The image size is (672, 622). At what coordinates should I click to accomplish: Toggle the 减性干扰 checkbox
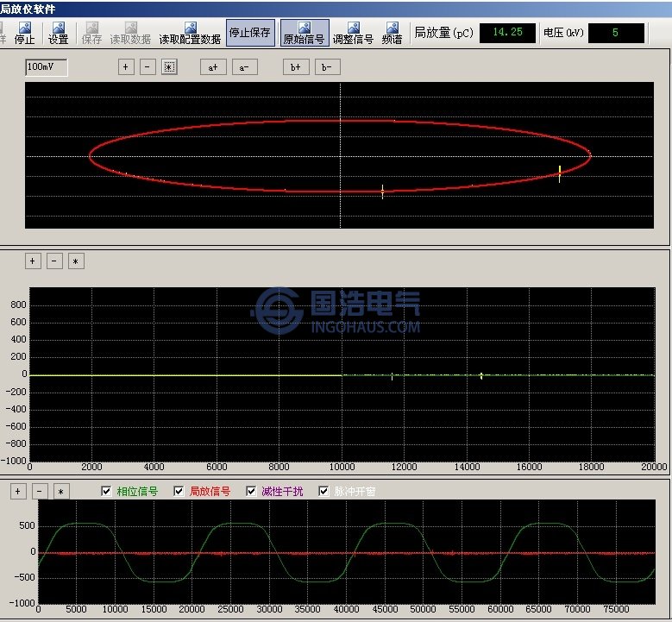point(251,492)
